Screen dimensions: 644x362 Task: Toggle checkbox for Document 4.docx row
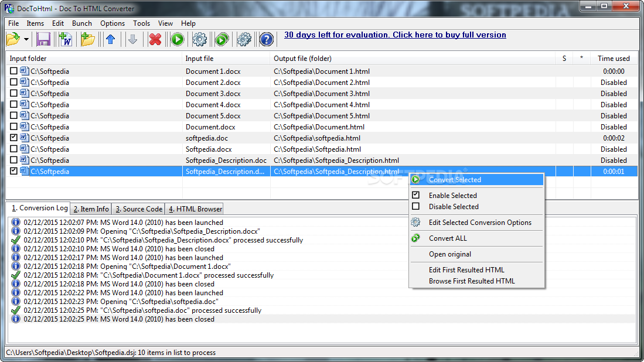click(x=13, y=104)
